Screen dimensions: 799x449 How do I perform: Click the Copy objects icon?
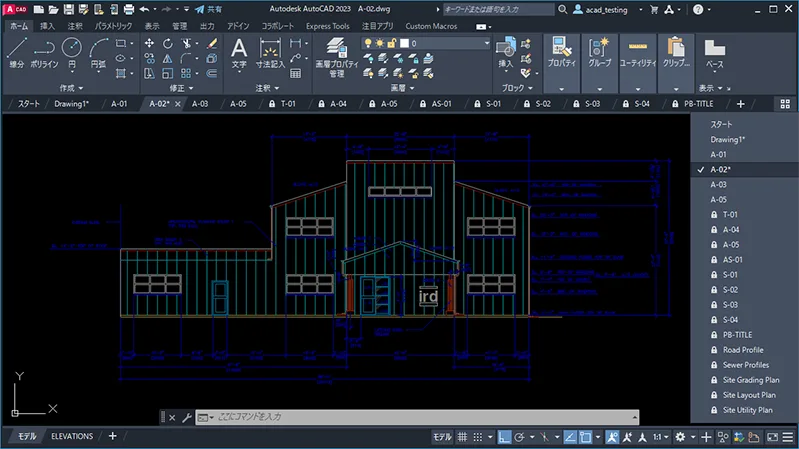tap(149, 59)
